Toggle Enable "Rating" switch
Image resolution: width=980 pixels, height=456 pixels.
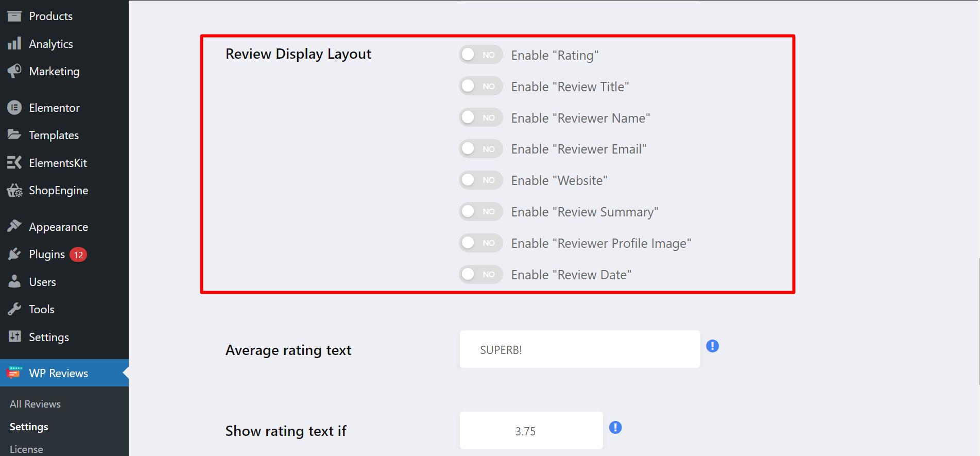point(481,55)
